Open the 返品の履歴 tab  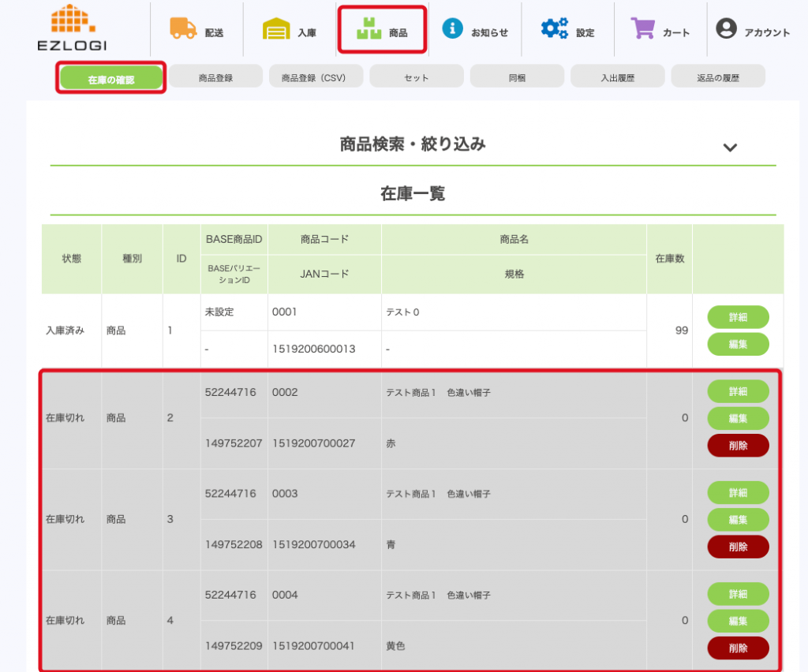[717, 78]
